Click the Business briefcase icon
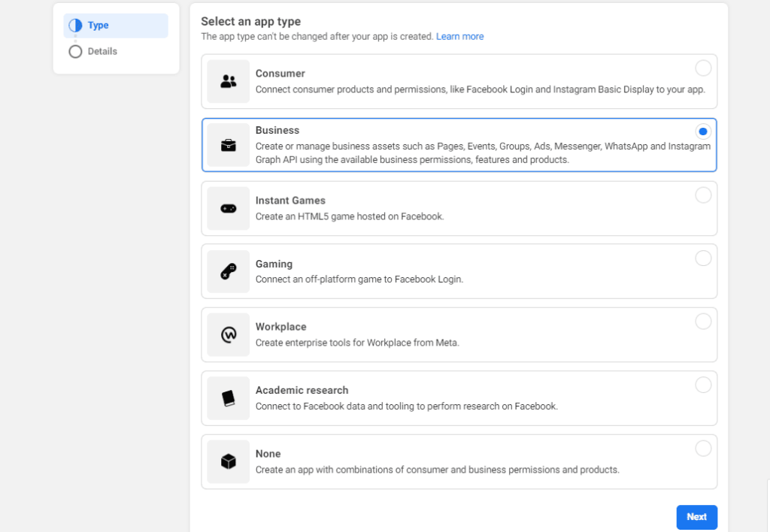Image resolution: width=770 pixels, height=532 pixels. [x=228, y=145]
